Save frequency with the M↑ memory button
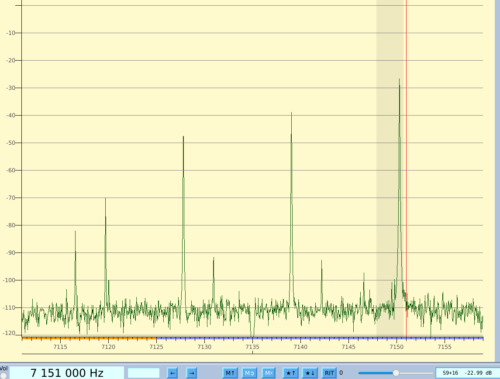Image resolution: width=500 pixels, height=379 pixels. (x=230, y=373)
